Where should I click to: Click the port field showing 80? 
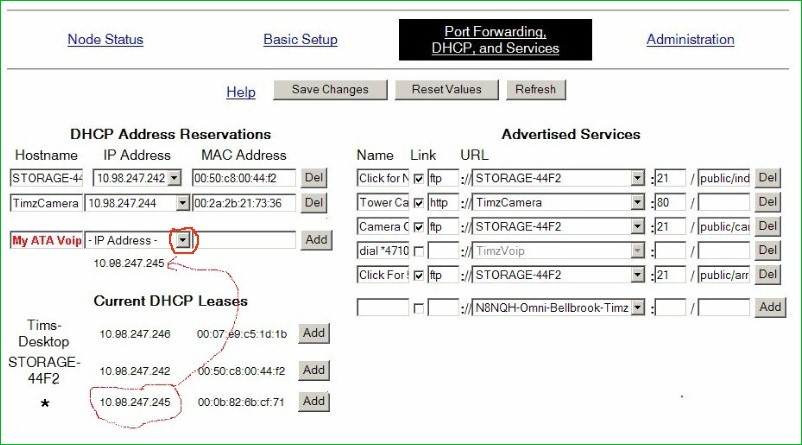point(670,203)
